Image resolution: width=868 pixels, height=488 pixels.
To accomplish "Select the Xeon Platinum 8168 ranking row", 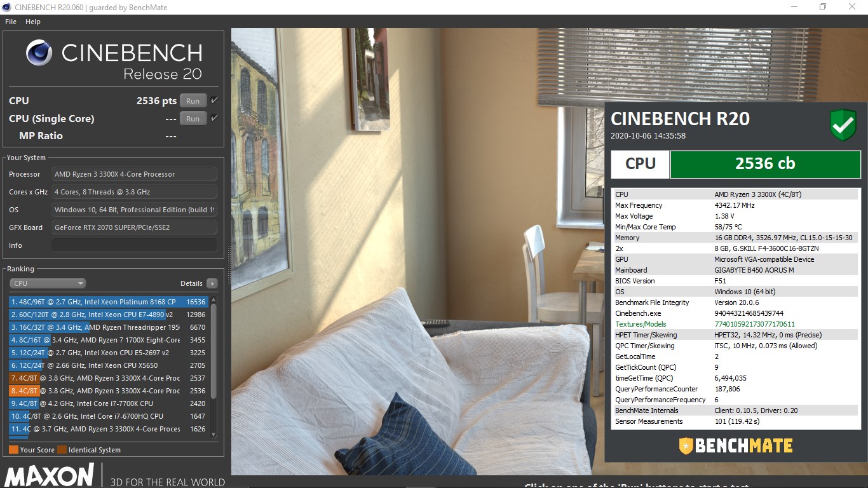I will coord(109,302).
